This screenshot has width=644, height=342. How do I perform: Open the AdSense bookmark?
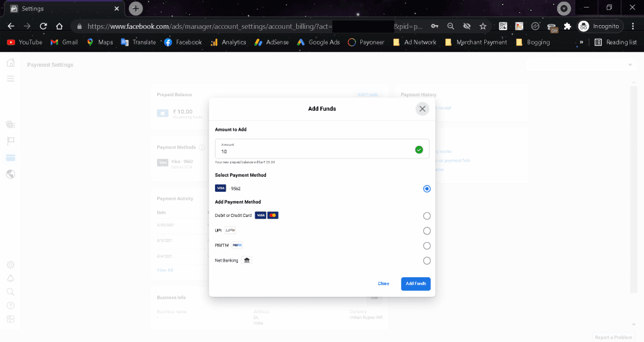pyautogui.click(x=272, y=42)
